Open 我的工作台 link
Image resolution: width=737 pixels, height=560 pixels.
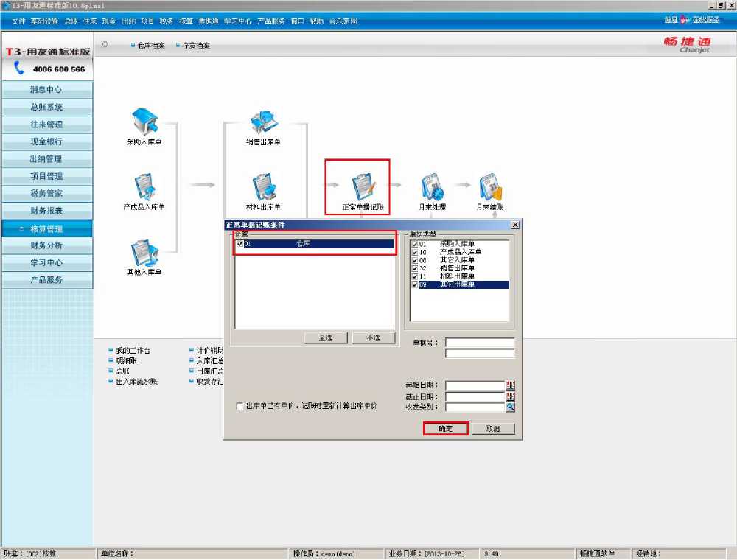(133, 351)
